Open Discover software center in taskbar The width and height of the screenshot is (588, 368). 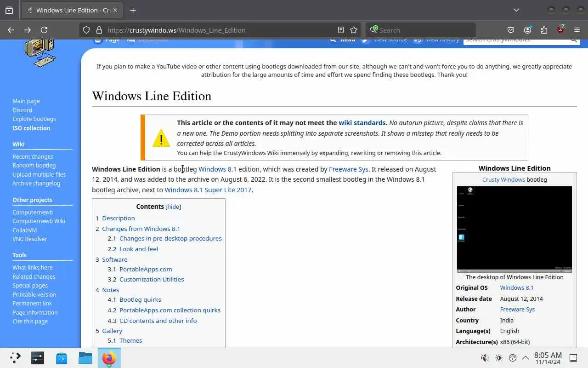[x=62, y=358]
